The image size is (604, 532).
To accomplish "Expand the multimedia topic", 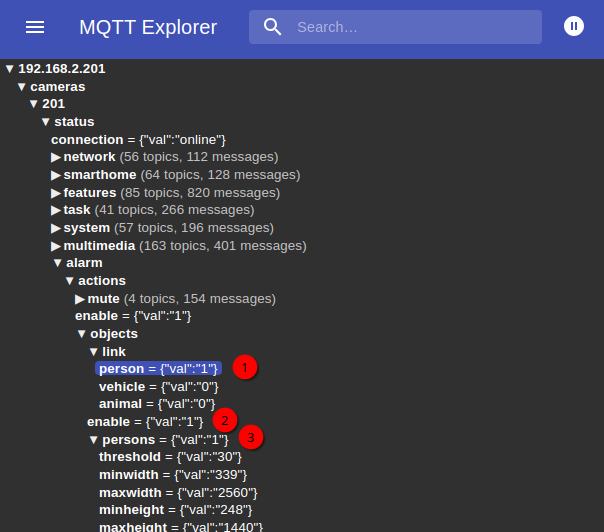I will pos(56,246).
